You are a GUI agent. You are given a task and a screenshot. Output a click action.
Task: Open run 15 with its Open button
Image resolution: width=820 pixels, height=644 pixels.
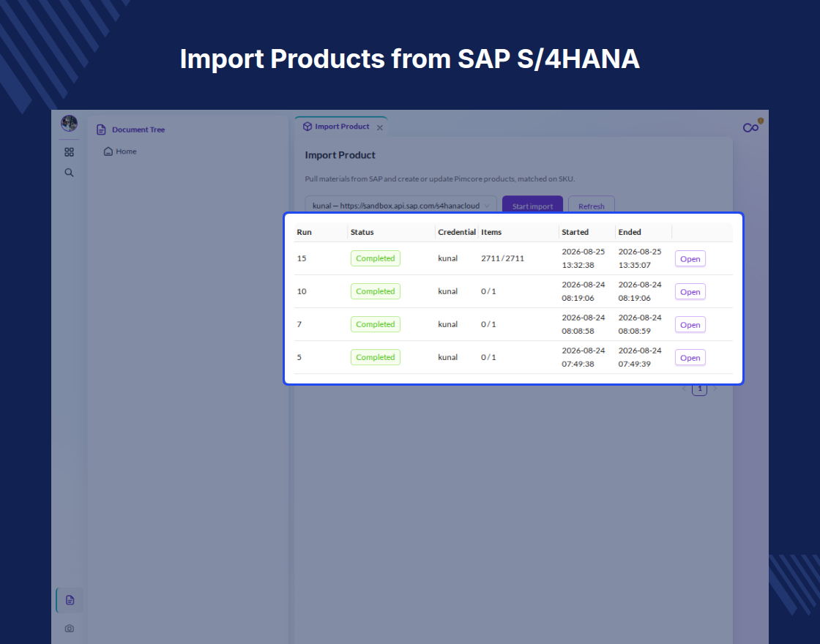point(690,259)
